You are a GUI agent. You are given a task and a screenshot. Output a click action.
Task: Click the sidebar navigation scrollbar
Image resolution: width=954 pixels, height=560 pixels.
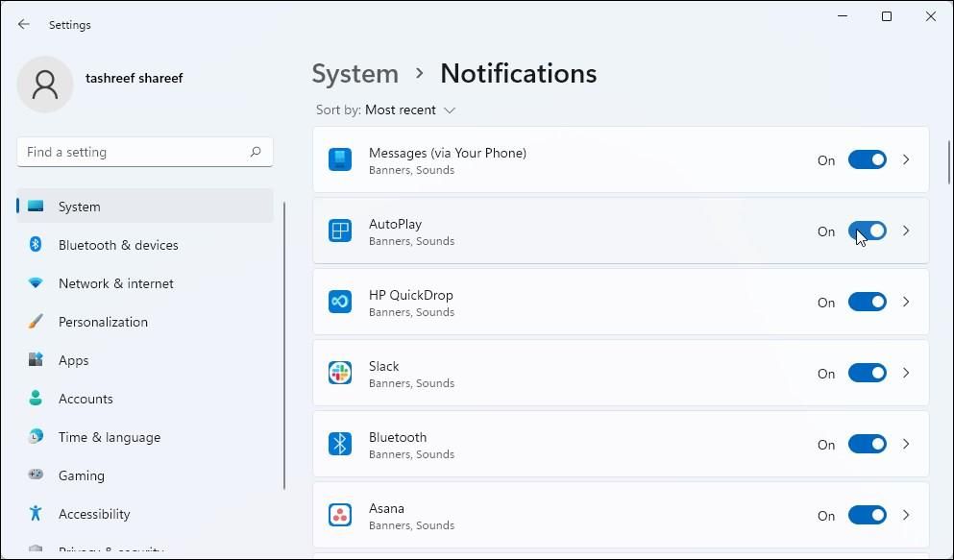[284, 346]
